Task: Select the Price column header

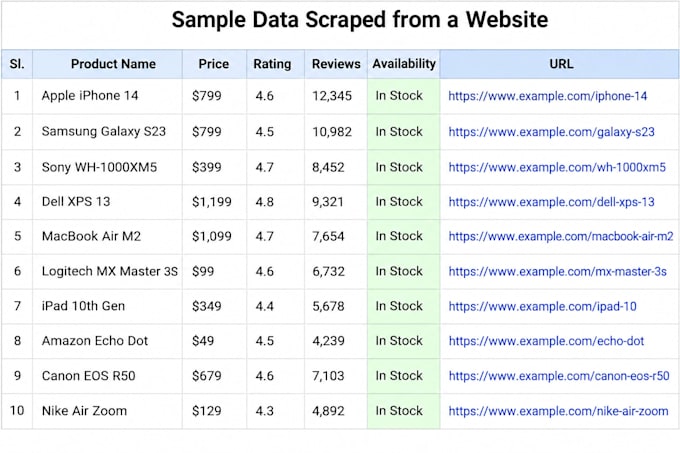Action: coord(215,64)
